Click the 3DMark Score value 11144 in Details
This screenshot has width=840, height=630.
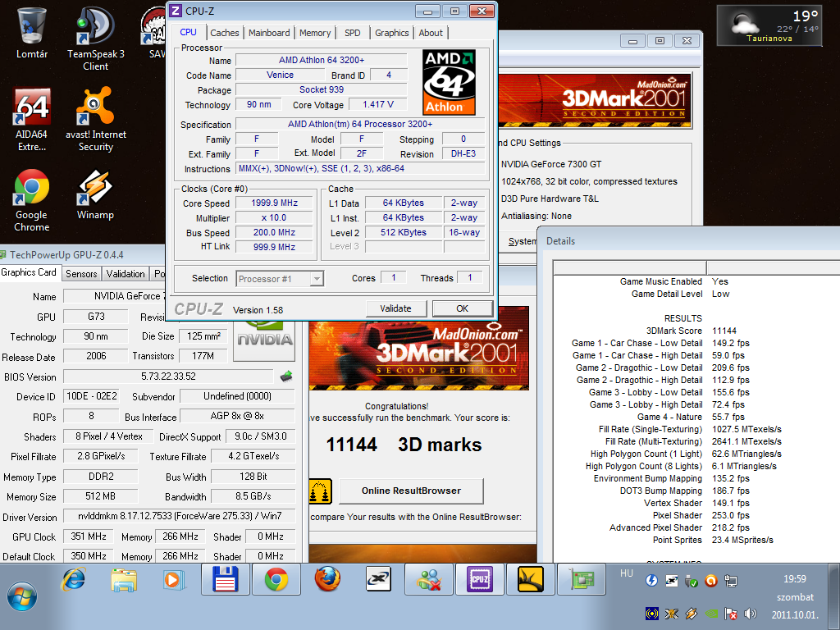724,331
